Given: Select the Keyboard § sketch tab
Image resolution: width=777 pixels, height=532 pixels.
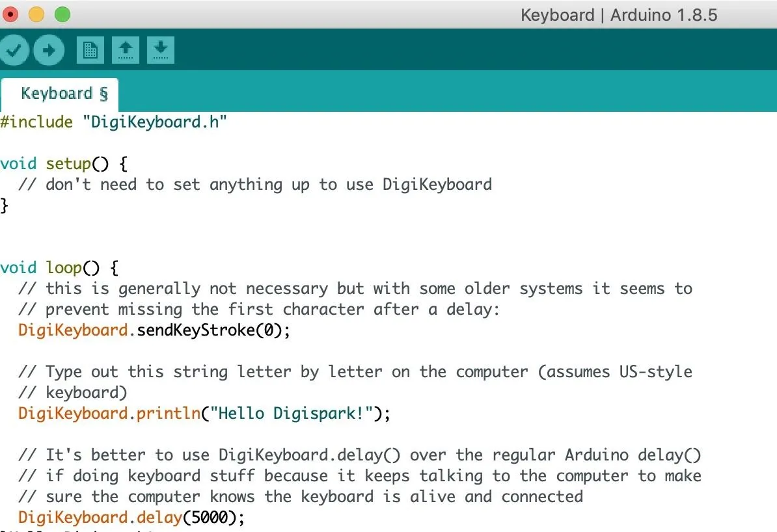Looking at the screenshot, I should click(x=60, y=94).
